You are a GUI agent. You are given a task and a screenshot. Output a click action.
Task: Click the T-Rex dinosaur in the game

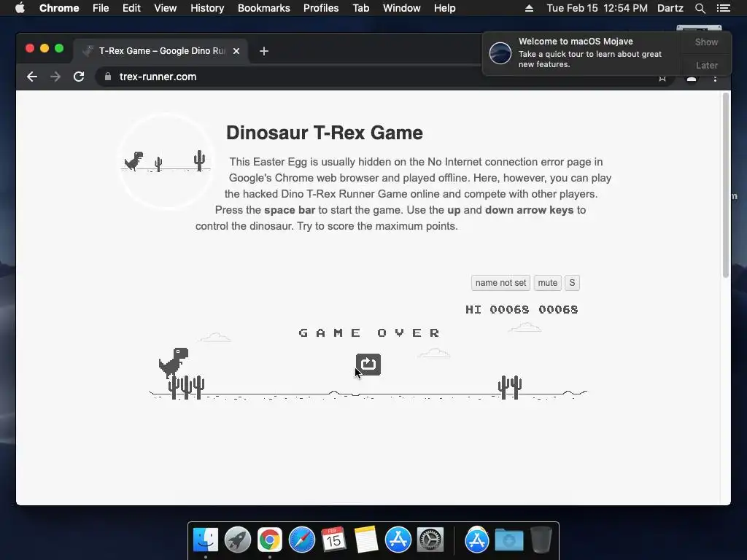tap(174, 362)
